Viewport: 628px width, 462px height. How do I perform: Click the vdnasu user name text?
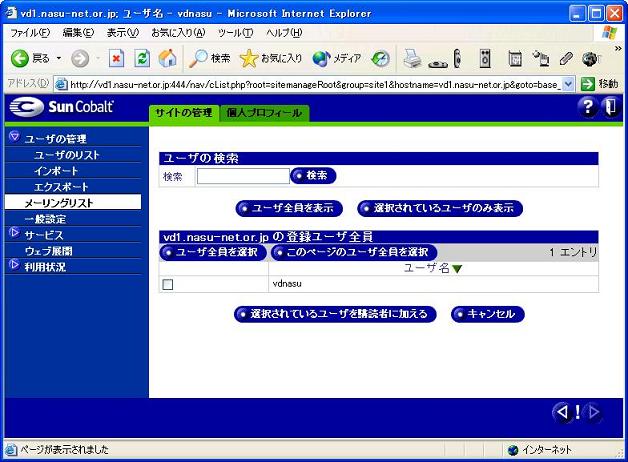[x=287, y=284]
